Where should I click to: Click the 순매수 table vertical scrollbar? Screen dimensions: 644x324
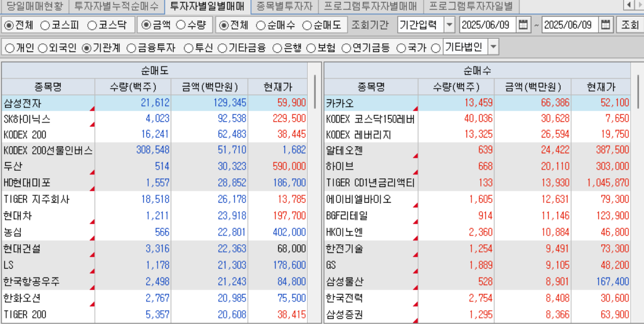[638, 92]
